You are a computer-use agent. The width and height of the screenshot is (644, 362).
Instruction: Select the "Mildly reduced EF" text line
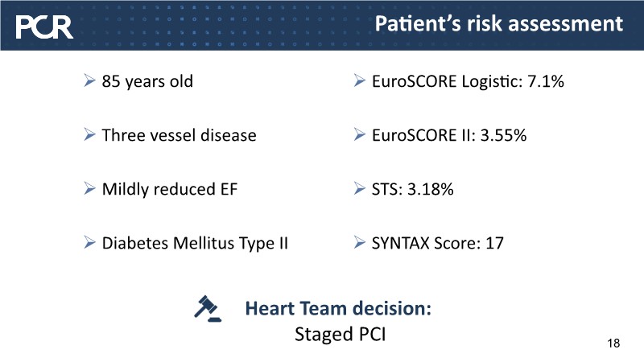click(169, 189)
